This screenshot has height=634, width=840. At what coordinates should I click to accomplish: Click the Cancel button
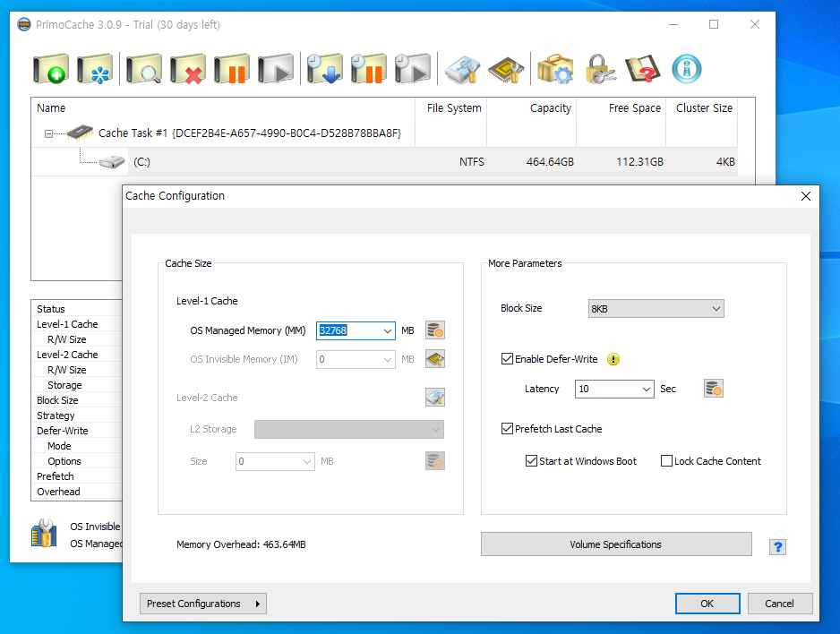tap(780, 604)
